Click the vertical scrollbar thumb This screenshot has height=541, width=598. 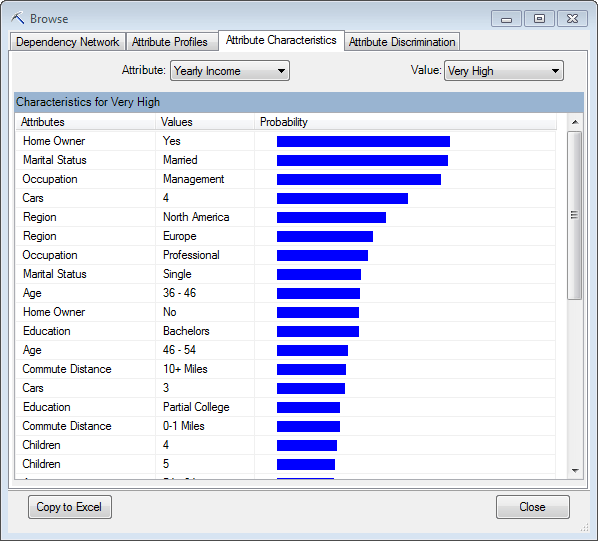[x=574, y=215]
